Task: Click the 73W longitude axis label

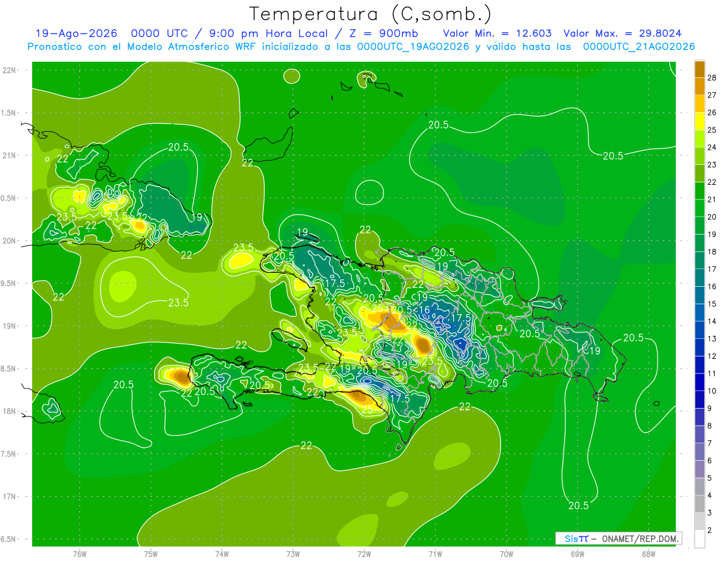Action: click(x=293, y=554)
